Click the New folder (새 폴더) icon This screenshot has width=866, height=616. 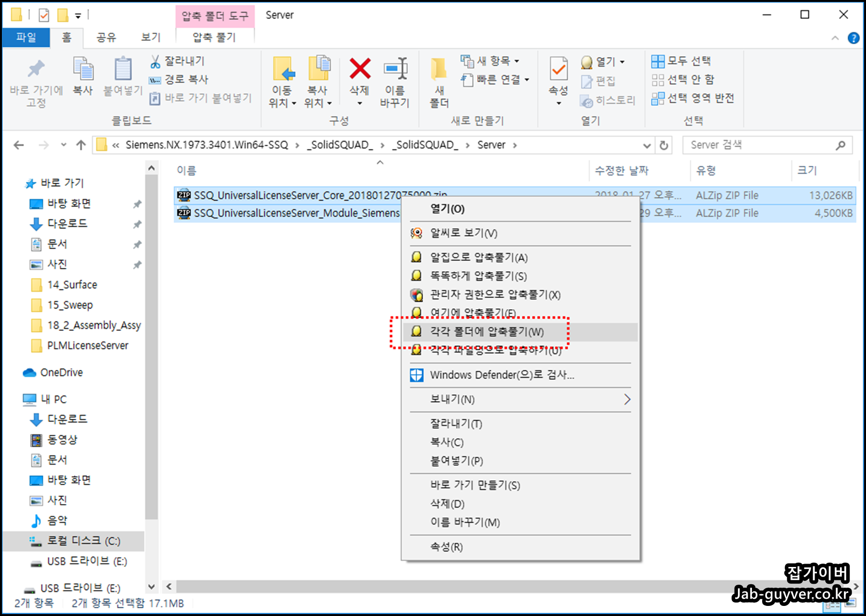[x=439, y=69]
